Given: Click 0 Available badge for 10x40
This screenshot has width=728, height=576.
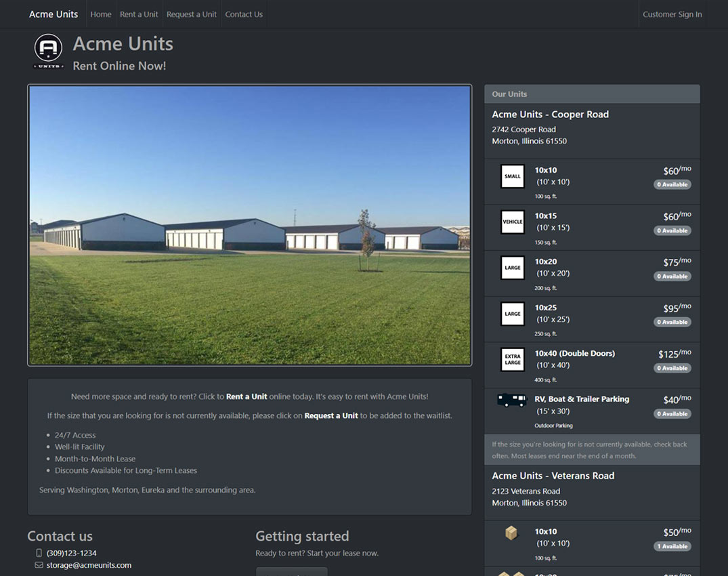Looking at the screenshot, I should point(672,368).
